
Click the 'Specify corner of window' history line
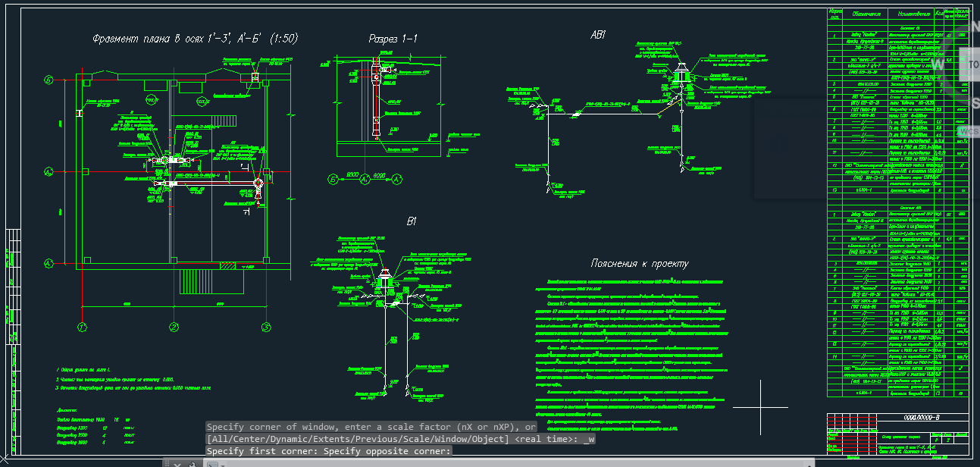(371, 427)
